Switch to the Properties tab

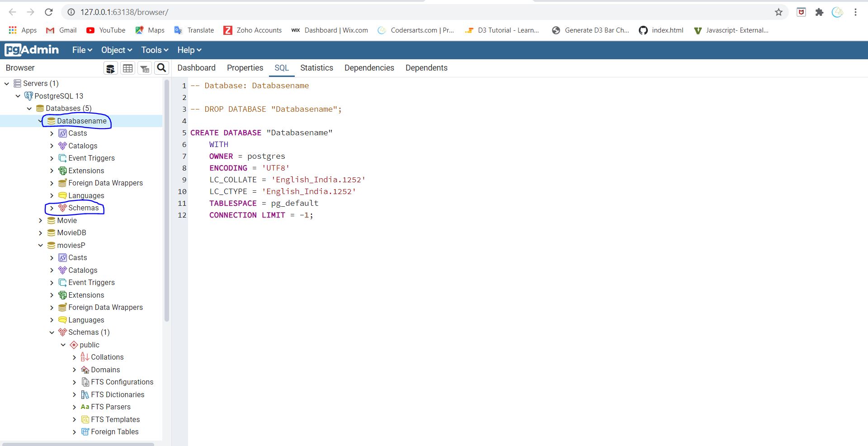tap(245, 68)
